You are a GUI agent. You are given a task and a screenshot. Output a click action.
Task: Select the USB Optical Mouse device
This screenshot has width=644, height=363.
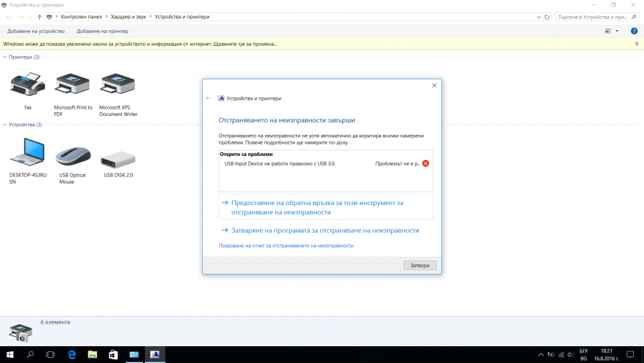point(73,156)
